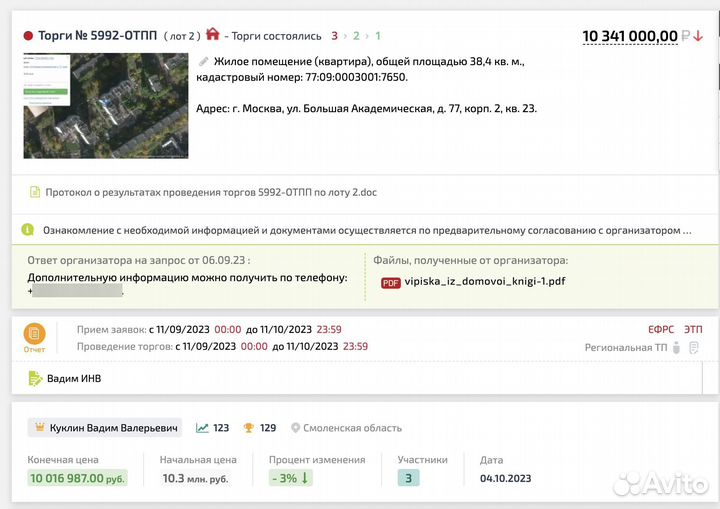Expand the truncated Ознакомление notice text
The height and width of the screenshot is (509, 720).
click(685, 230)
